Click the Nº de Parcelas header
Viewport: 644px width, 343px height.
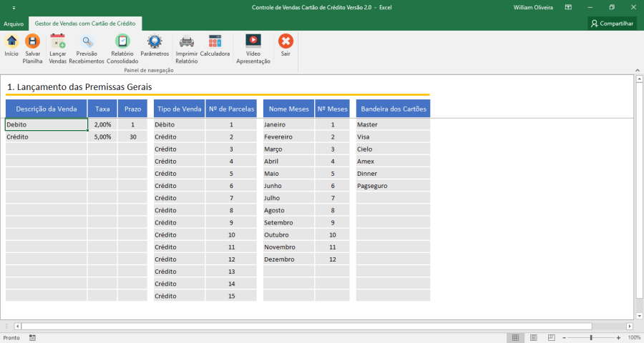pos(231,109)
